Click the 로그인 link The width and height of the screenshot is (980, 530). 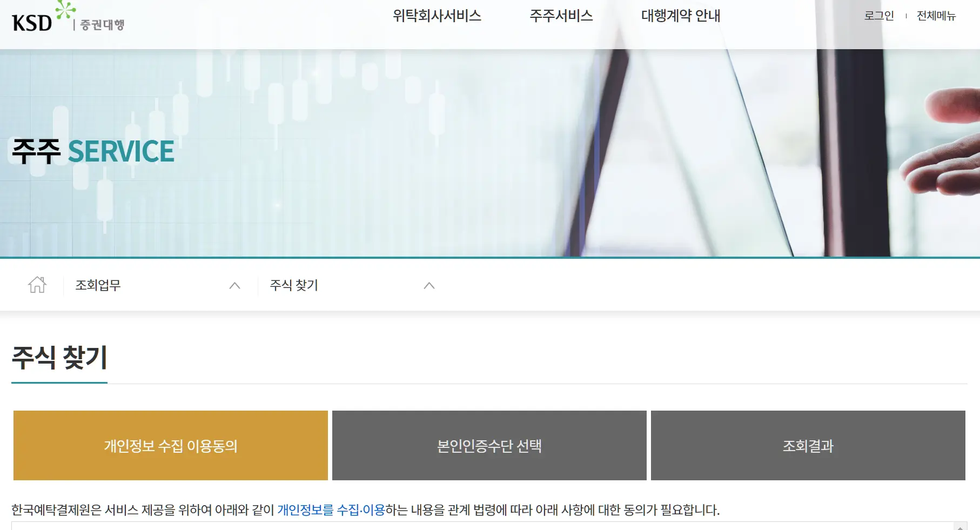click(879, 16)
